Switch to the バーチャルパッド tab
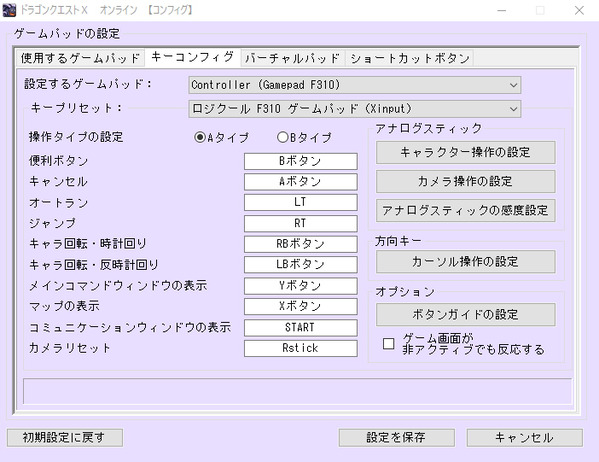Screen dimensions: 599x462 click(293, 58)
